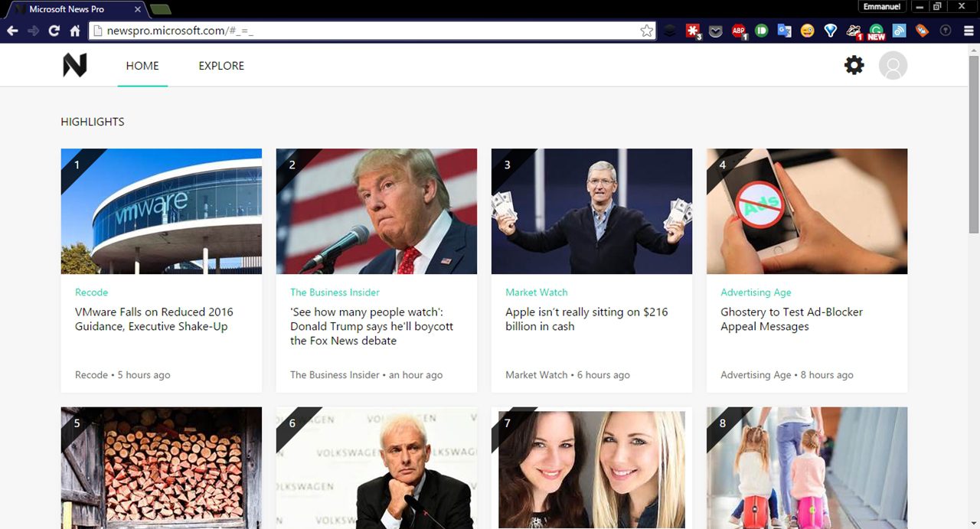
Task: Switch to the EXPLORE tab
Action: [221, 66]
